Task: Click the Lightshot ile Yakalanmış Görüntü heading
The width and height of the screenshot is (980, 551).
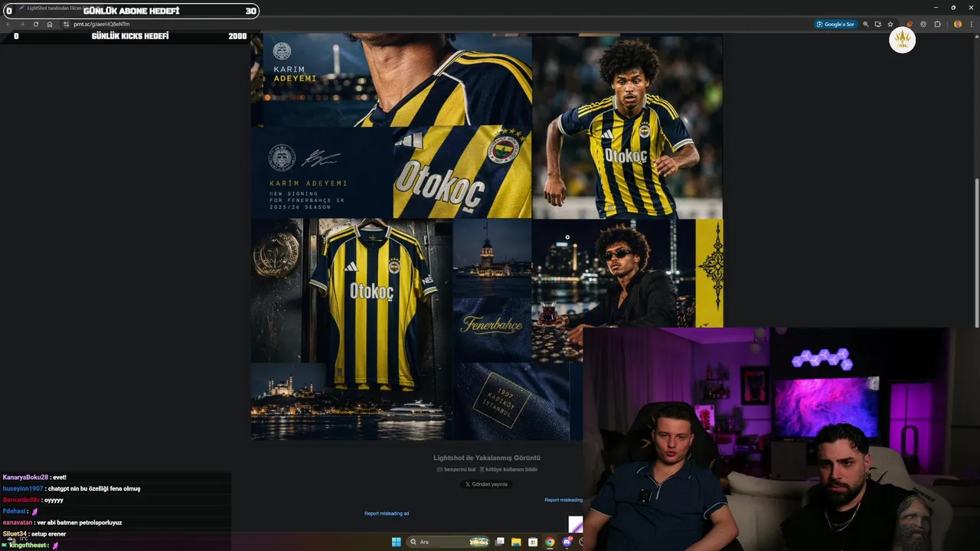Action: [x=487, y=458]
